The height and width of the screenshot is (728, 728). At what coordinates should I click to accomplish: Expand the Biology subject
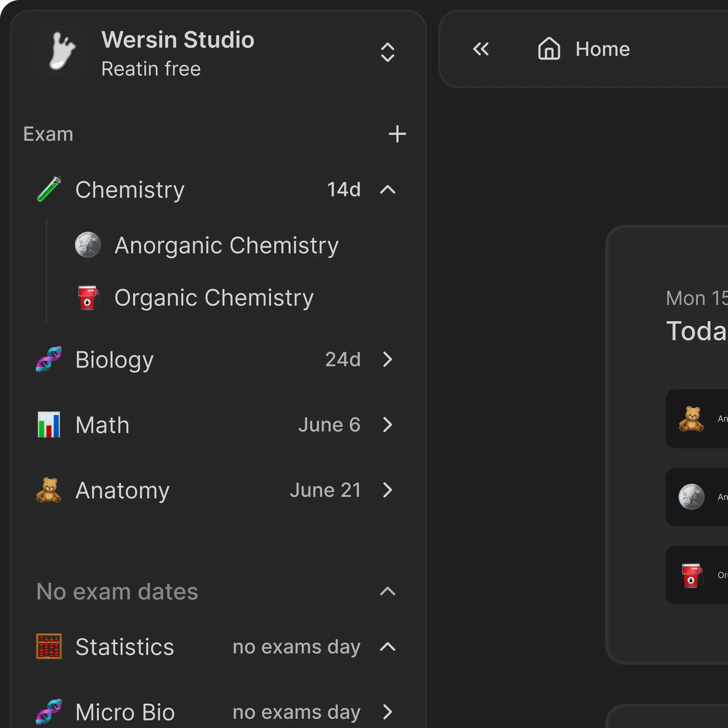tap(388, 359)
